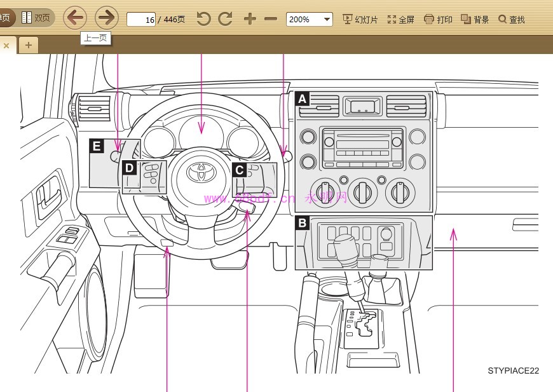The height and width of the screenshot is (392, 553).
Task: Open the search tool (查找)
Action: point(512,19)
